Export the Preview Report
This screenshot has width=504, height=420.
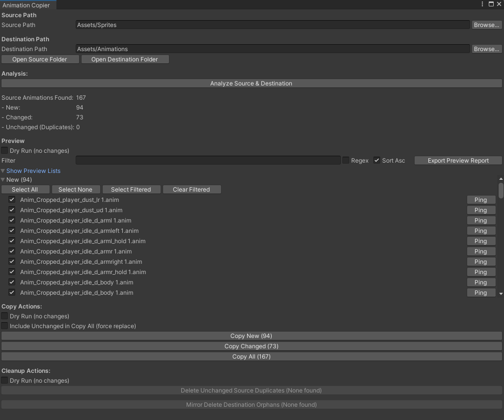coord(458,160)
